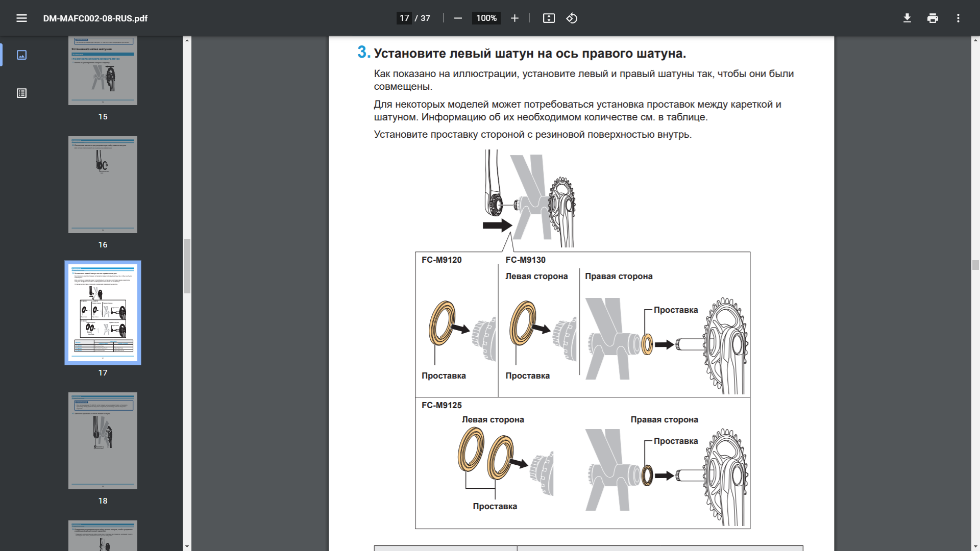This screenshot has height=551, width=980.
Task: Click the thumbnail panel scroll up arrow
Action: 187,40
